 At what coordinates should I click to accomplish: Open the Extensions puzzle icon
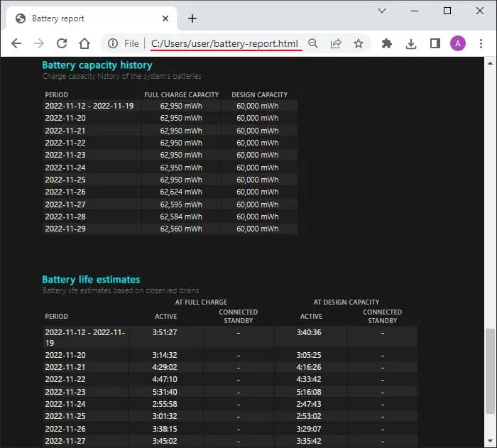387,43
